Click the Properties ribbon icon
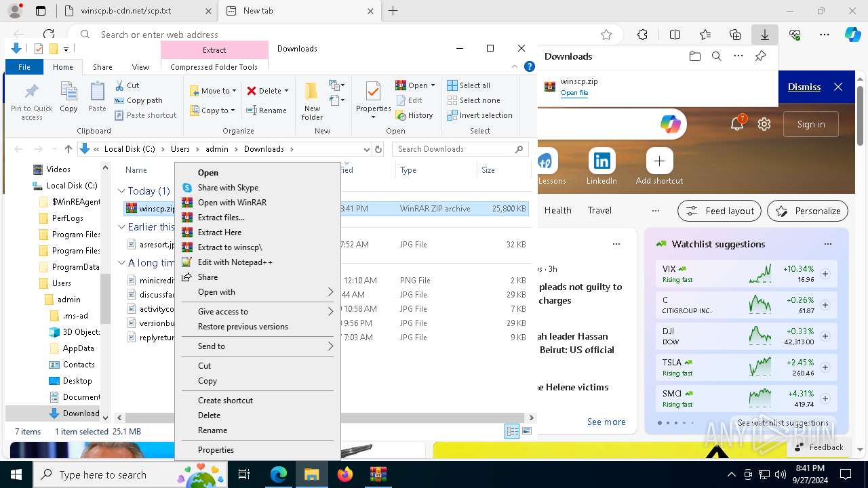868x488 pixels. click(x=374, y=100)
